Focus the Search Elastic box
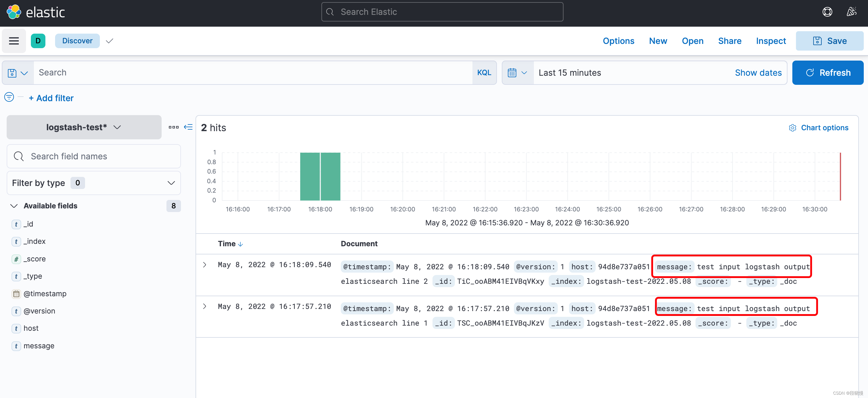This screenshot has height=398, width=868. (x=442, y=12)
